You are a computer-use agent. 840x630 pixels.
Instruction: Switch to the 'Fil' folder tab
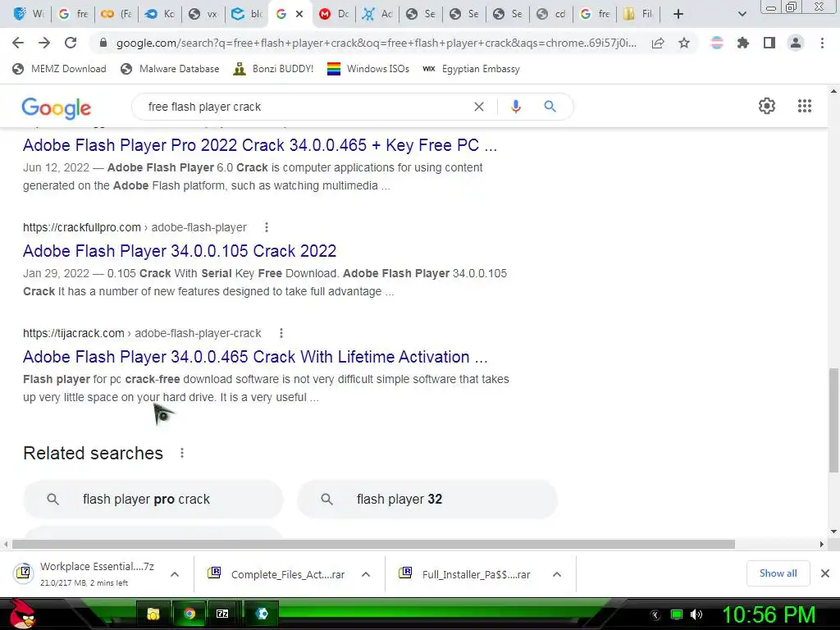(x=638, y=14)
